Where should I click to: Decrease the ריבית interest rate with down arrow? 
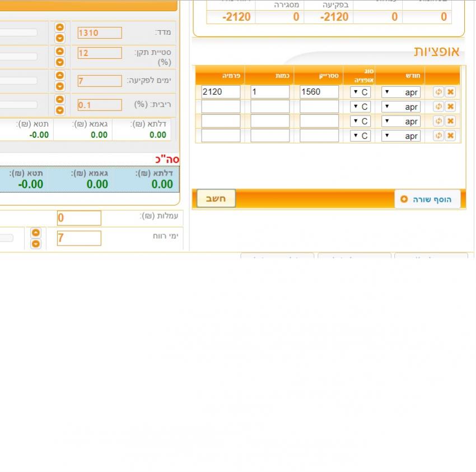pos(60,110)
